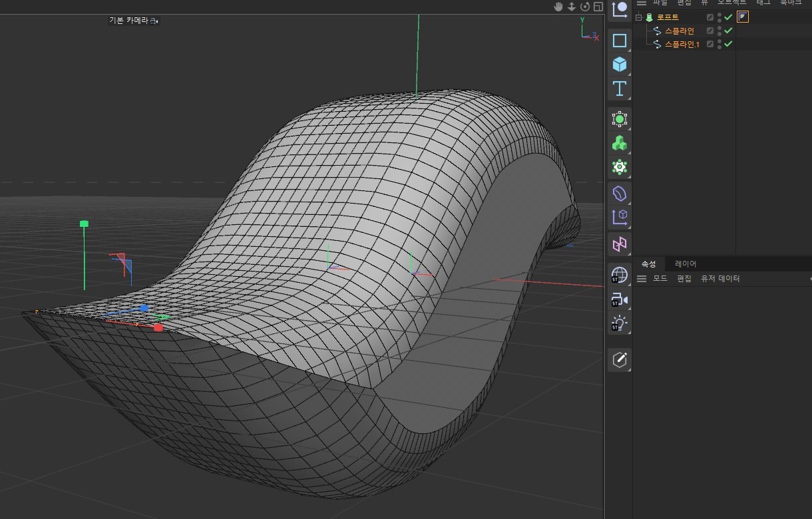Screen dimensions: 812x519
Task: Click the green loft icon of 로프트
Action: coord(650,17)
